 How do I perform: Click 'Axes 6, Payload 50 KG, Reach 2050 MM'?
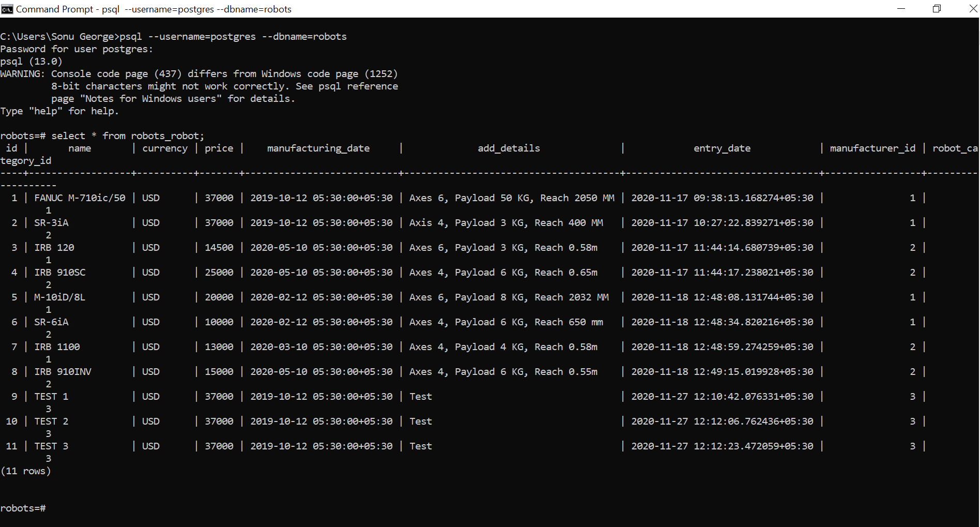tap(512, 198)
